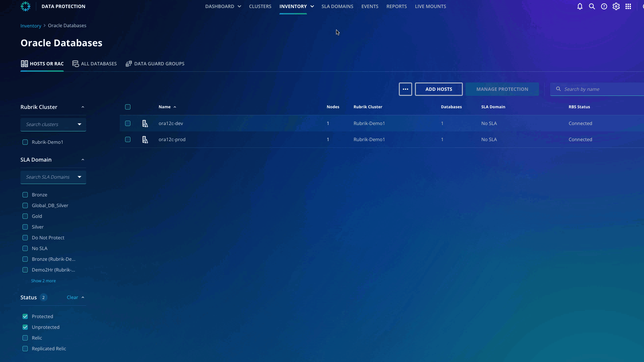Click the Hosts or RAC tab icon

click(x=24, y=64)
